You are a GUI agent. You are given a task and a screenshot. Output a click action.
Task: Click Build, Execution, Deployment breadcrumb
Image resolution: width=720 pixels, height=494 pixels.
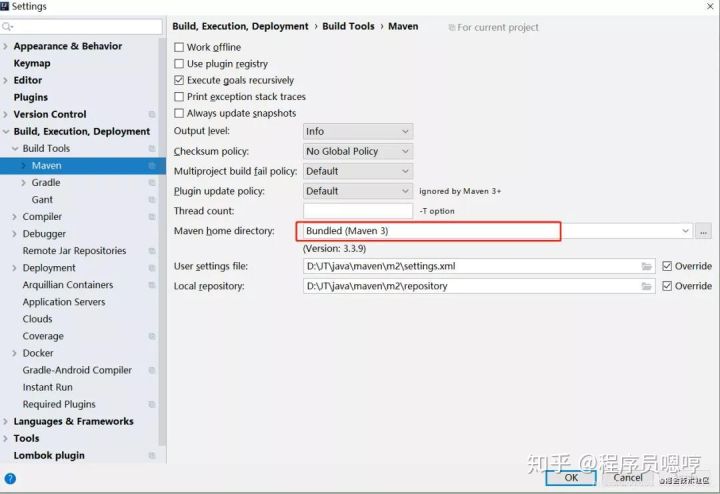click(240, 26)
